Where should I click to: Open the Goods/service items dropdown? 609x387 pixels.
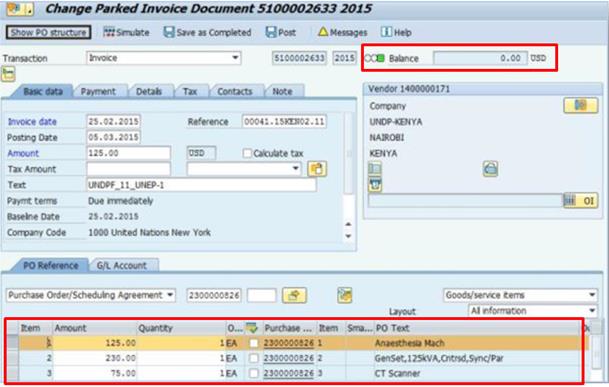[520, 295]
